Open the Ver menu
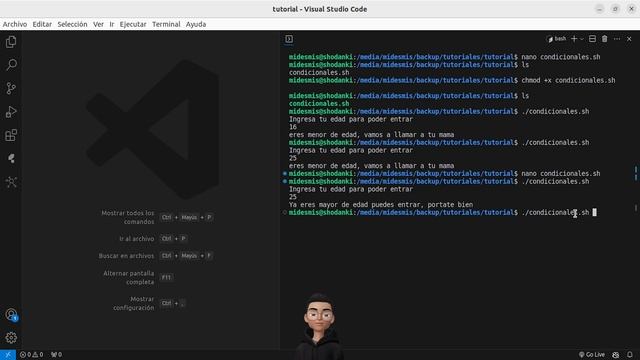This screenshot has height=360, width=640. pos(98,24)
